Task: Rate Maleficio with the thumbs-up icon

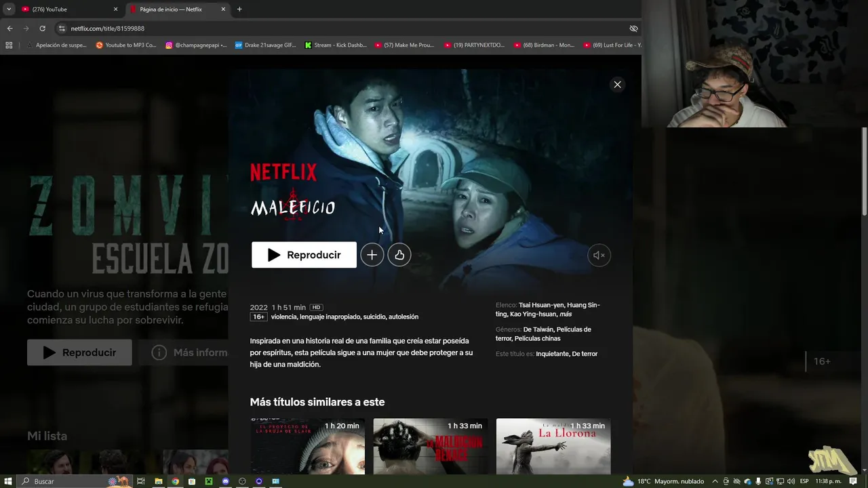Action: (399, 255)
